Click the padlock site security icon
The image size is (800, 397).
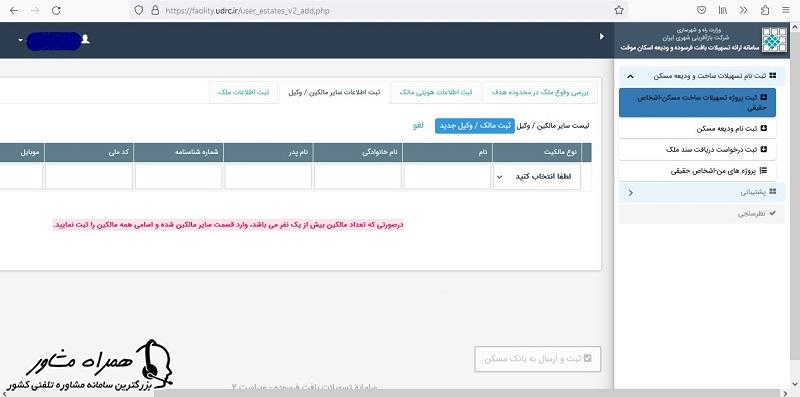tap(155, 10)
